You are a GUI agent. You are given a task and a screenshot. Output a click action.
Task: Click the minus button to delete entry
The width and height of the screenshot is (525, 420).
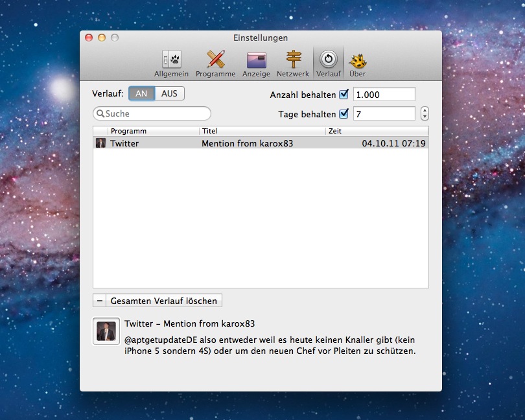tap(99, 301)
